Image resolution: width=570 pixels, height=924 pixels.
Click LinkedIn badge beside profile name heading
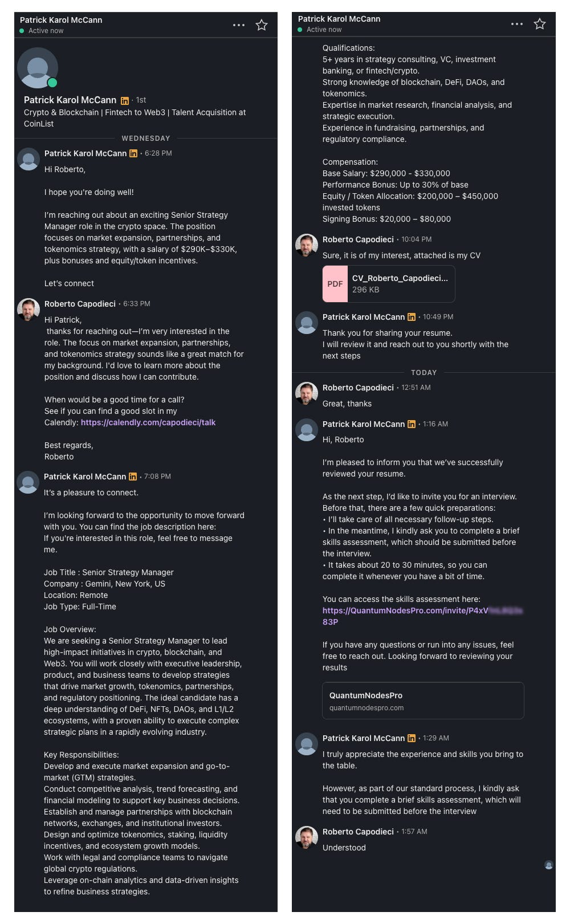point(125,101)
